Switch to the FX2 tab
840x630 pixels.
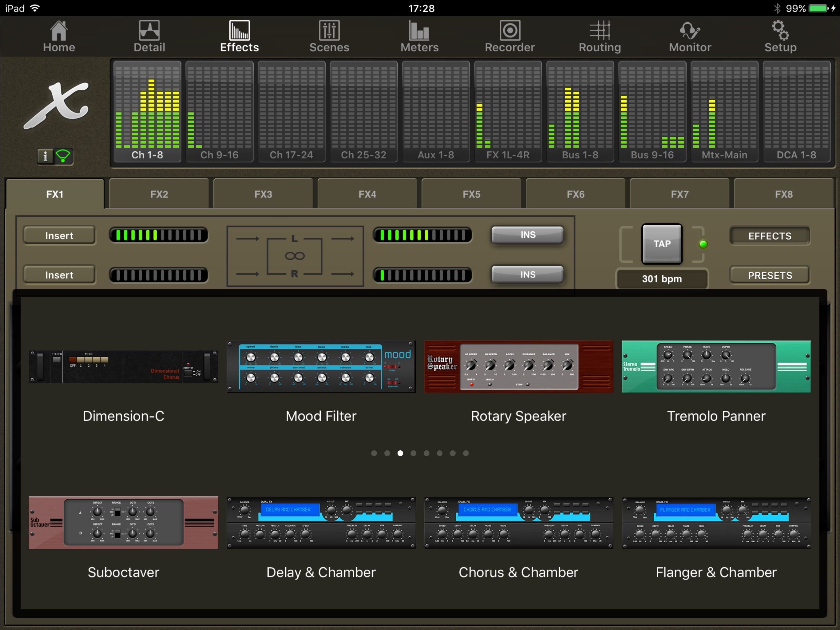[x=159, y=194]
